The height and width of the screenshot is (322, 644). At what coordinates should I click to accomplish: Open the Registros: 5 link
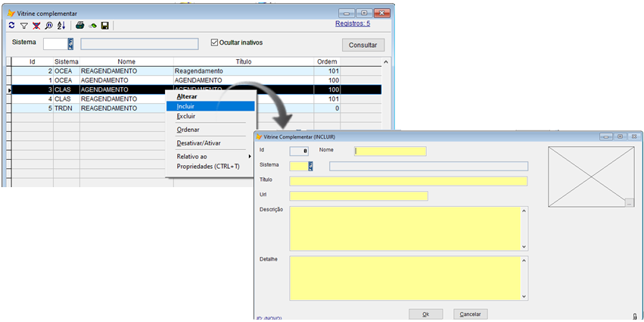[x=352, y=23]
